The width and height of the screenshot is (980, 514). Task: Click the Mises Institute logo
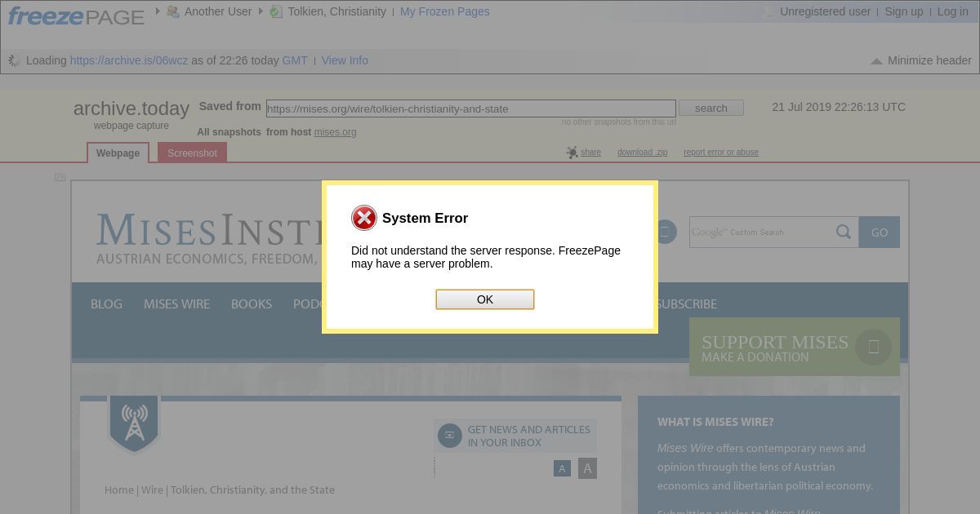click(x=209, y=238)
